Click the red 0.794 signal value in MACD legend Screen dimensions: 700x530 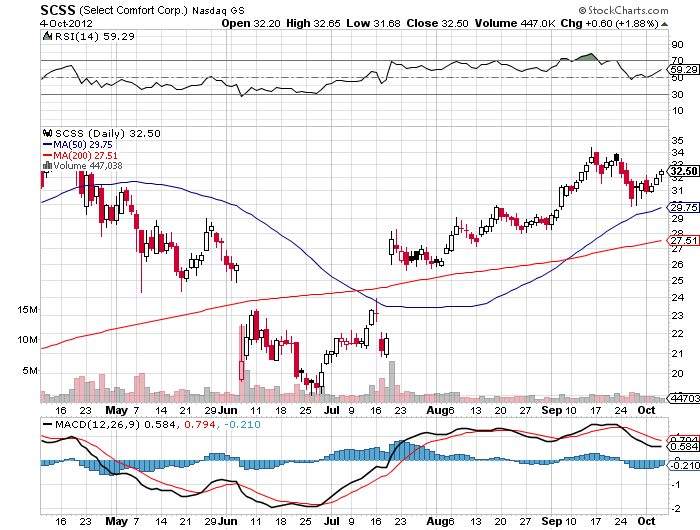tap(200, 424)
